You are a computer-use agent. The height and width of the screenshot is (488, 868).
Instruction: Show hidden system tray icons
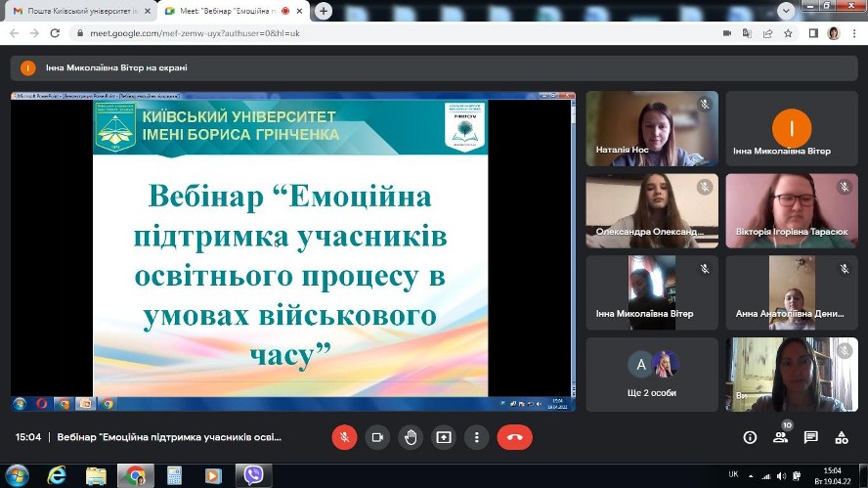(x=751, y=476)
